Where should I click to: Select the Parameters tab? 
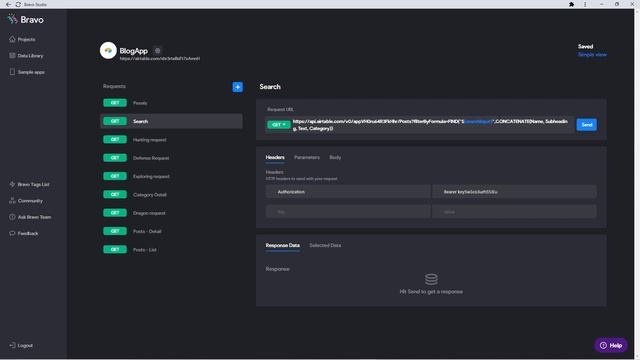[x=307, y=157]
